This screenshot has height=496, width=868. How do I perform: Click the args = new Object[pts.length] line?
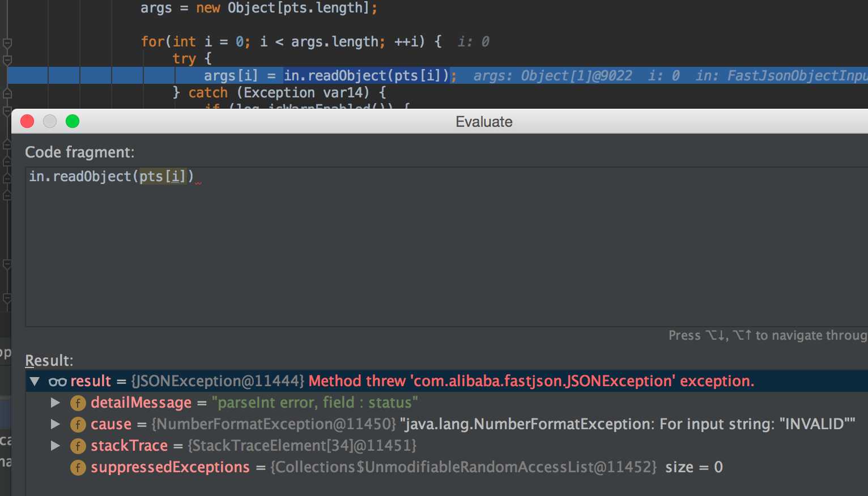coord(259,8)
